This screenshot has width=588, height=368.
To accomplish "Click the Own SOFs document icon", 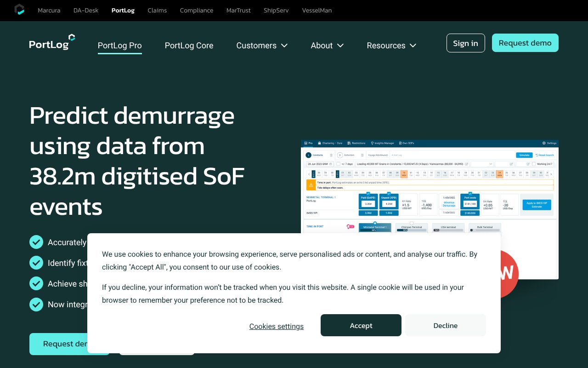I will pyautogui.click(x=399, y=143).
